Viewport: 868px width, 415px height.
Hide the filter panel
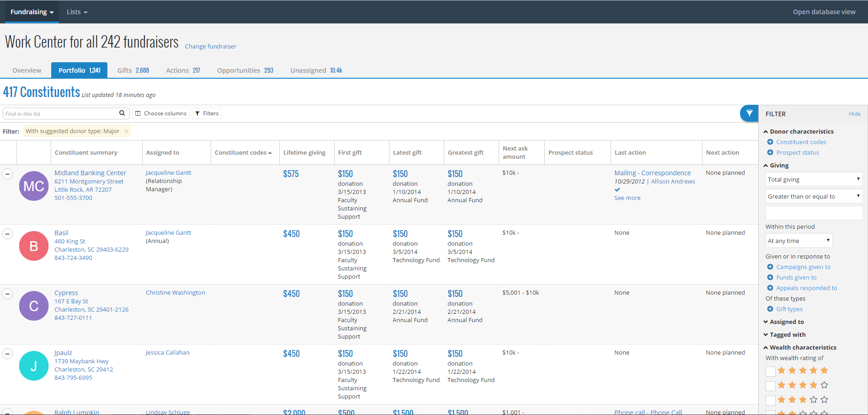[x=854, y=114]
